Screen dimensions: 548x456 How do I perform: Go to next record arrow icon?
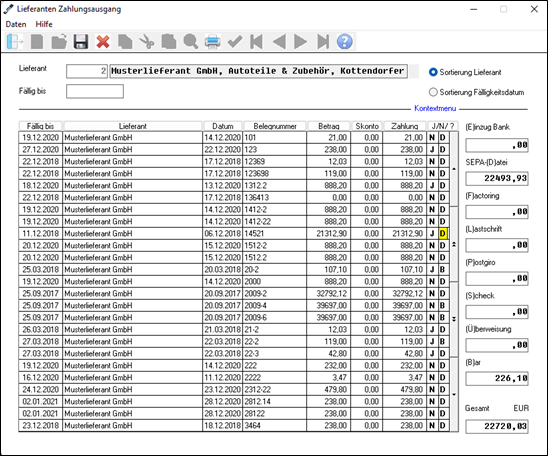[x=300, y=42]
